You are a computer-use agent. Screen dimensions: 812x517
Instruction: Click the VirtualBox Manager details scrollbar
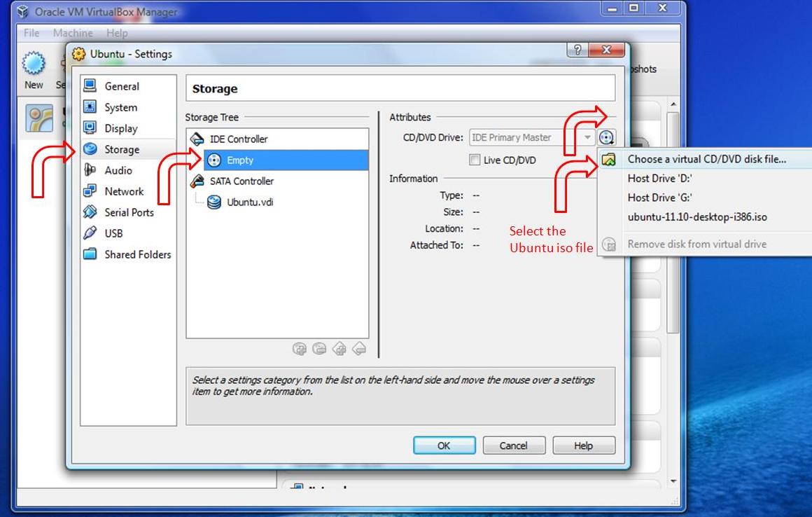673,223
